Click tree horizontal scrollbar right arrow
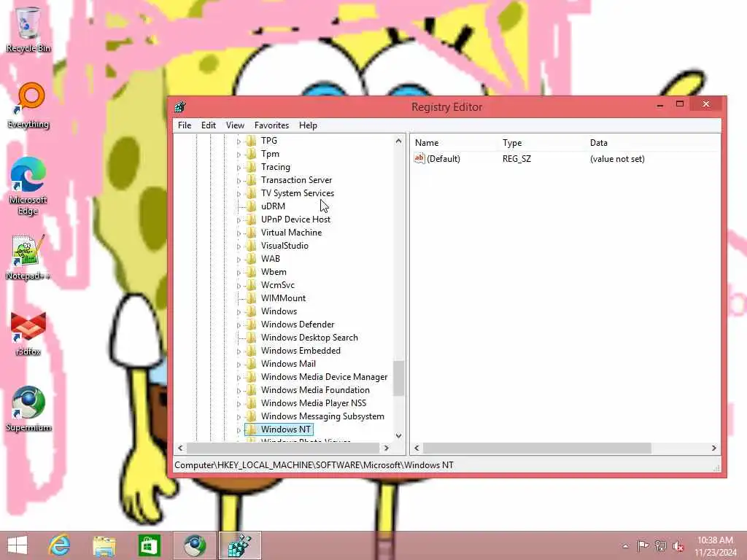This screenshot has width=747, height=560. pos(387,448)
